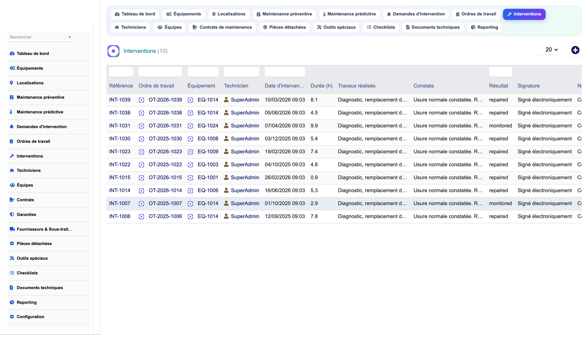This screenshot has width=588, height=364.
Task: Open the Contrats de maintenance top tab
Action: tap(222, 27)
